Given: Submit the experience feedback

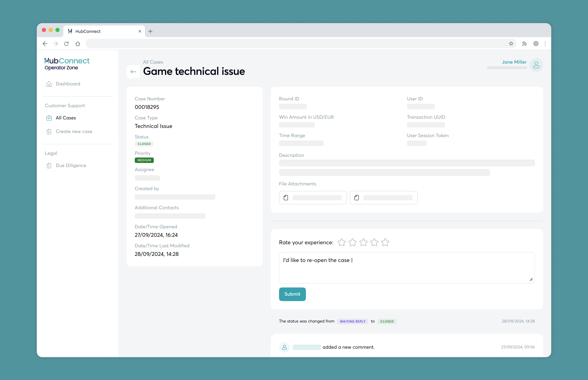Looking at the screenshot, I should (x=292, y=294).
